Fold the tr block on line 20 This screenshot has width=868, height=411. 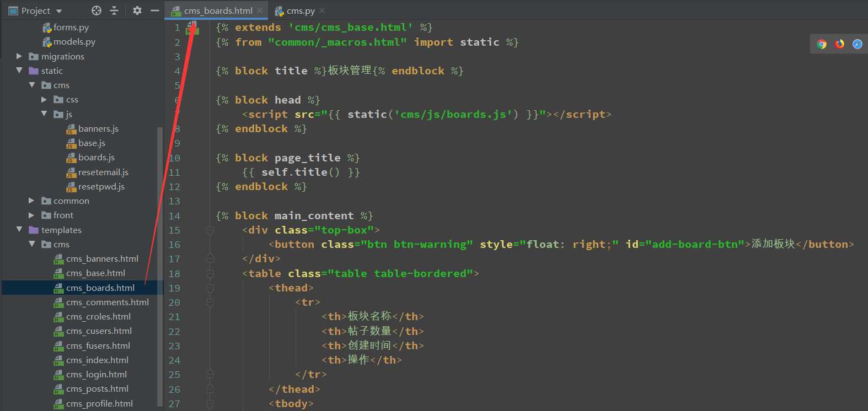coord(210,302)
